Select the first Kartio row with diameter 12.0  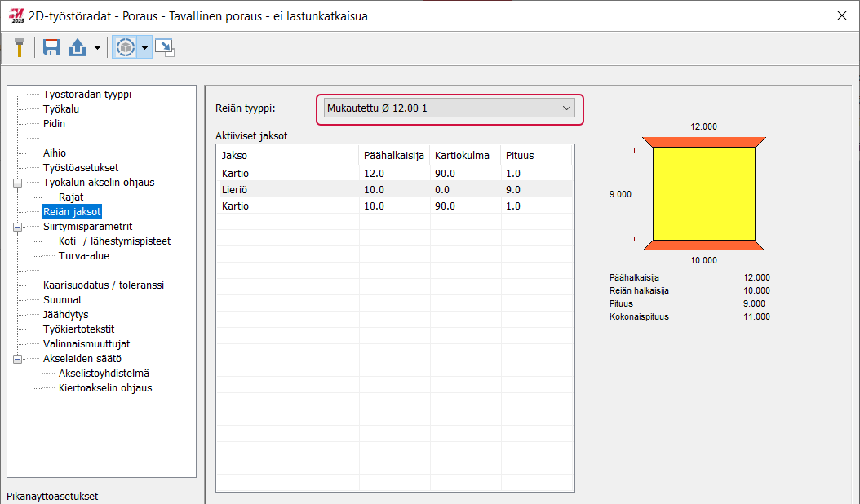[395, 174]
